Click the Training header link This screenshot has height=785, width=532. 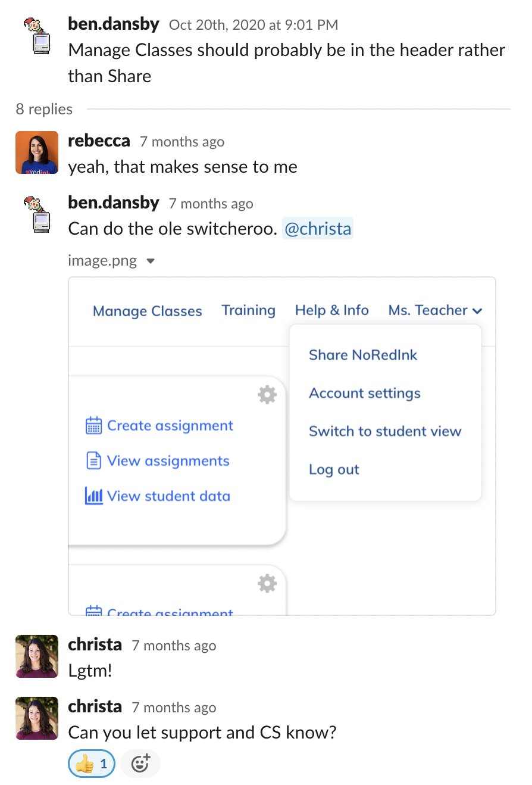248,310
